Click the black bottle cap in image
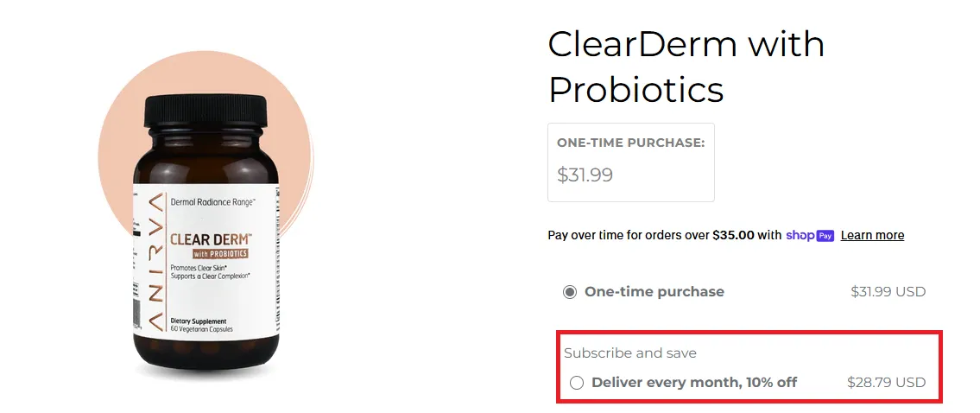Image resolution: width=980 pixels, height=413 pixels. click(x=205, y=110)
